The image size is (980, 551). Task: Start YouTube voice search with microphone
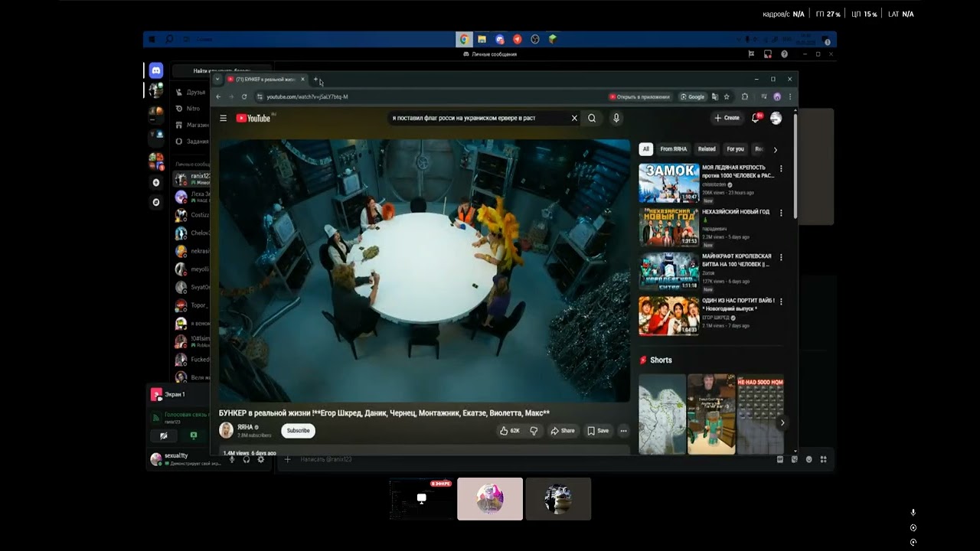[616, 118]
